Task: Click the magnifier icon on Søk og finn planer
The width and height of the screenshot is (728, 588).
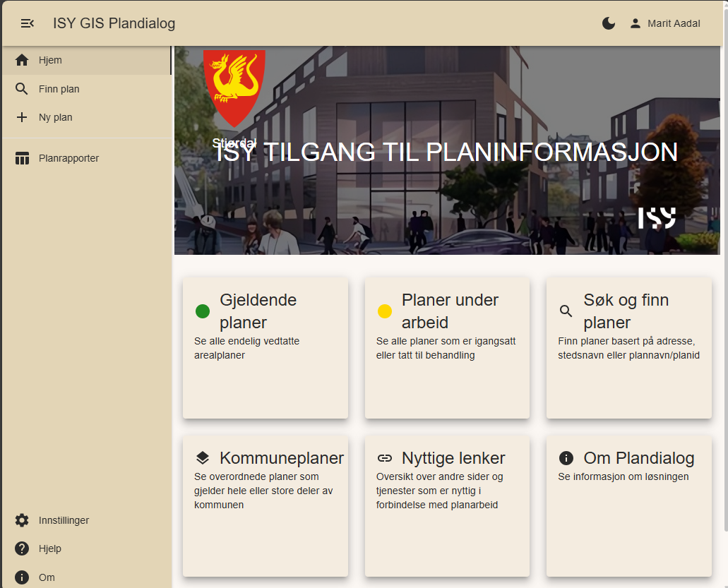Action: coord(566,311)
